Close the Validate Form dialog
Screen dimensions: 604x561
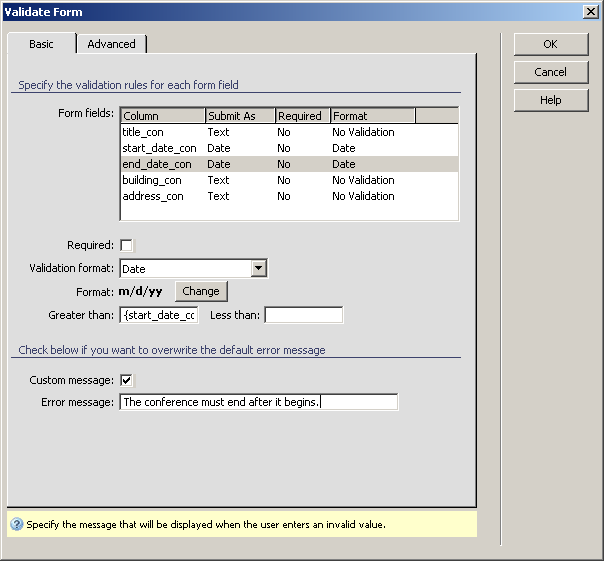590,11
